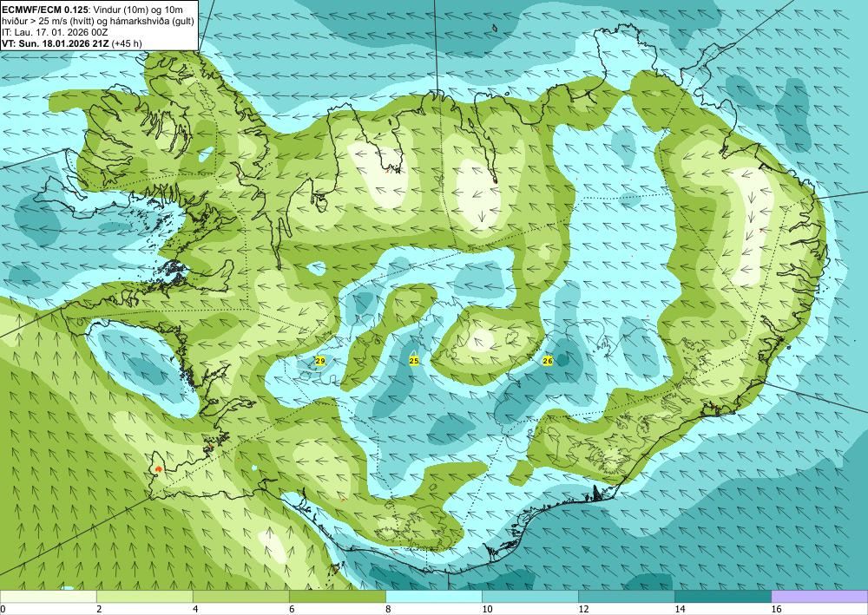Image resolution: width=868 pixels, height=615 pixels.
Task: Click the scale number 8 label
Action: pos(388,609)
